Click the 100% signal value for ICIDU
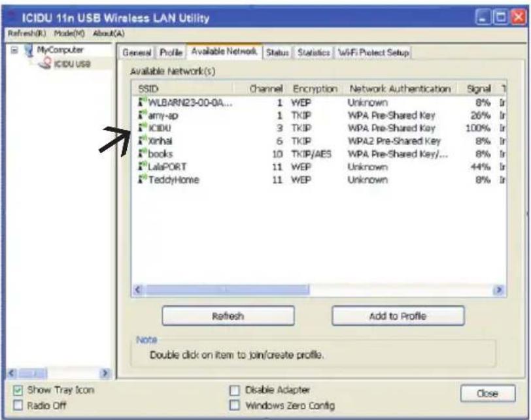This screenshot has width=531, height=420. [x=478, y=128]
